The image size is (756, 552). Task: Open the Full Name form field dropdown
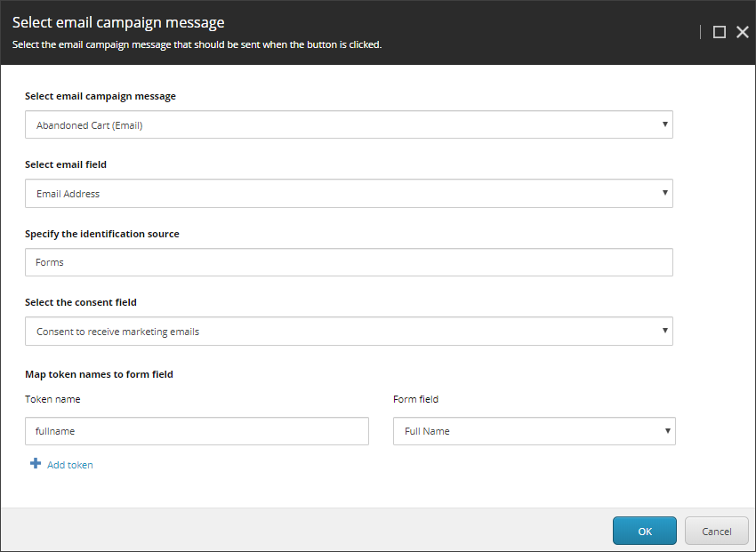535,431
